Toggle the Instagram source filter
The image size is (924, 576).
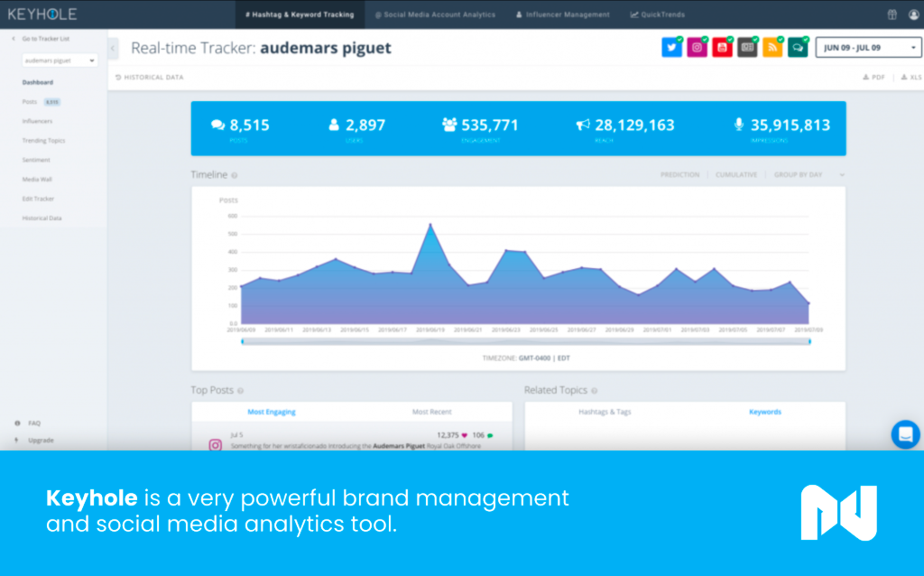click(x=697, y=48)
